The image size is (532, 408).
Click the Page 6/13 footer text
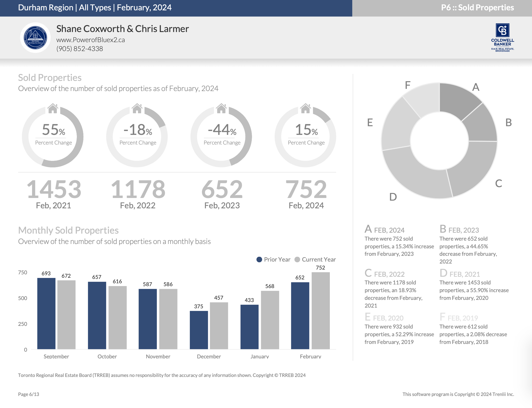coord(29,394)
